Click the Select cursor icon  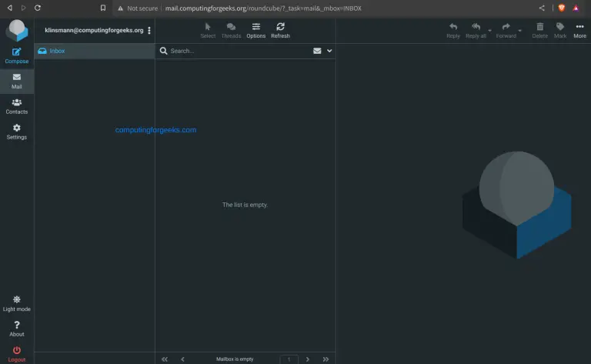click(208, 30)
